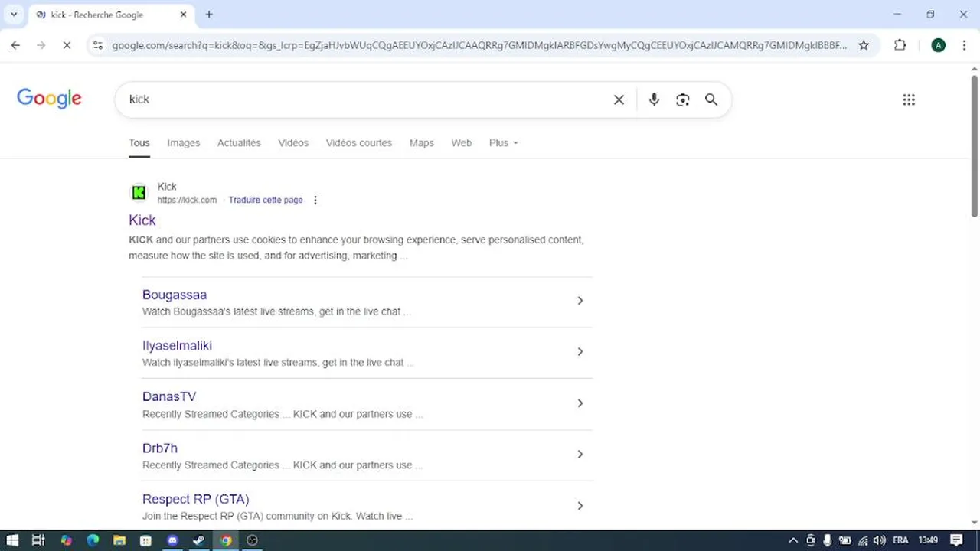Open the Ilyaselmaliki sitelink
Screen dimensions: 980x551
click(177, 346)
